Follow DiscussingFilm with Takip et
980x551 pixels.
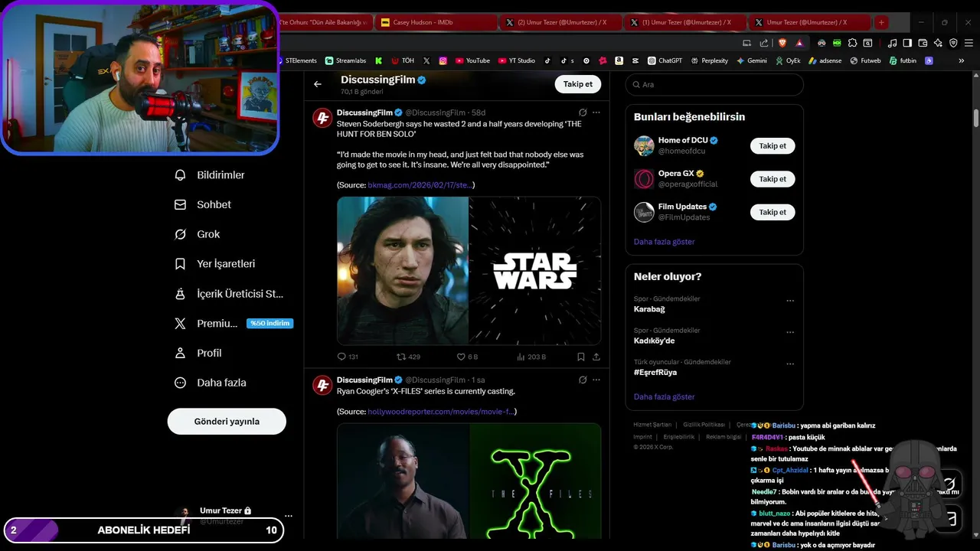pos(578,84)
